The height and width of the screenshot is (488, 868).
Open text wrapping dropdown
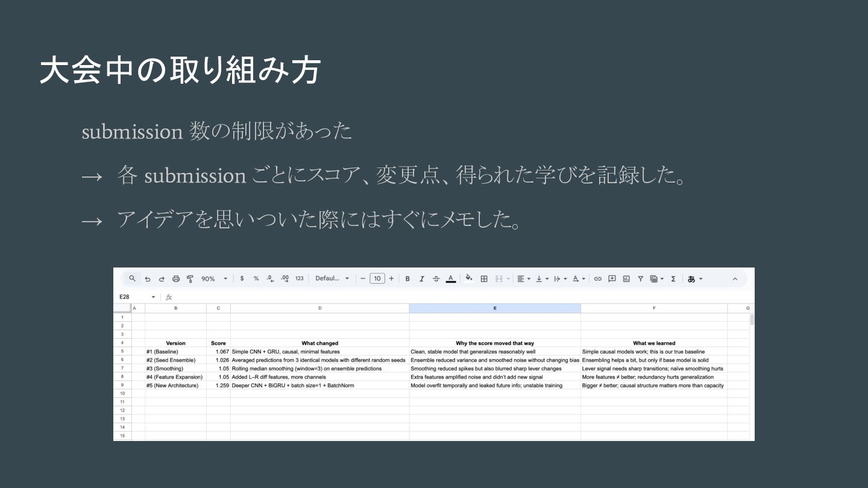[x=560, y=278]
